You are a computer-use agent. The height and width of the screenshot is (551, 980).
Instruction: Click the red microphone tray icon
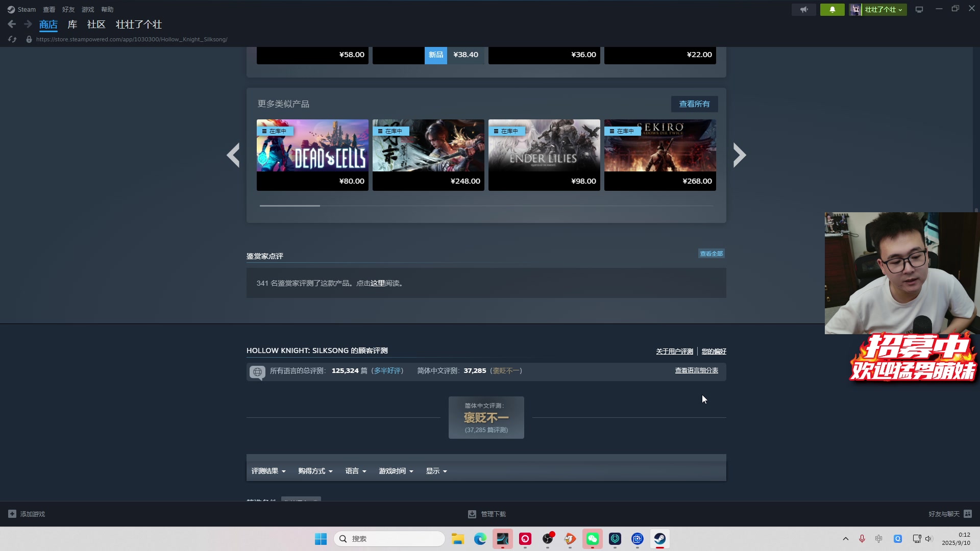pyautogui.click(x=862, y=539)
